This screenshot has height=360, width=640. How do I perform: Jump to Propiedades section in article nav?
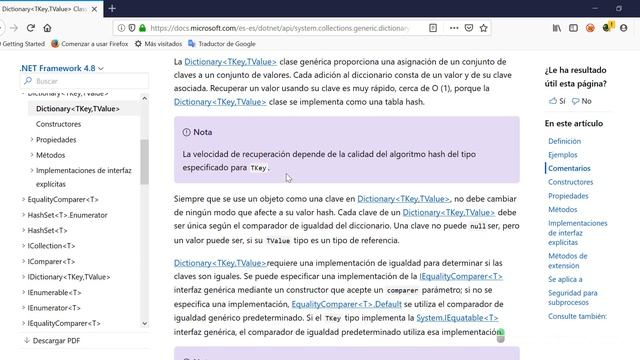point(568,196)
